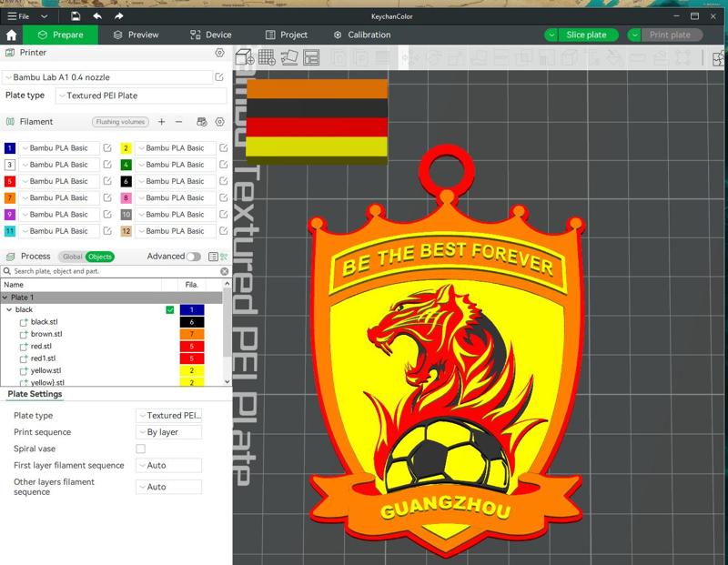Remove a filament with the minus icon
This screenshot has height=565, width=728.
point(178,122)
